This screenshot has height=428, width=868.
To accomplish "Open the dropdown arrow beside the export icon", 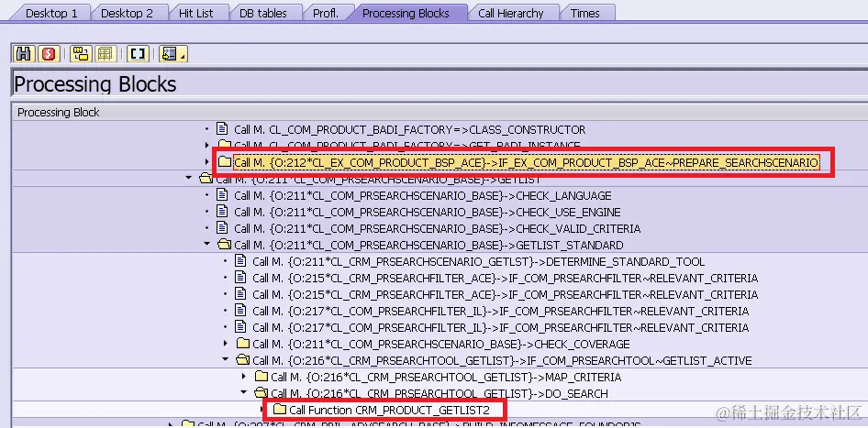I will (x=184, y=56).
